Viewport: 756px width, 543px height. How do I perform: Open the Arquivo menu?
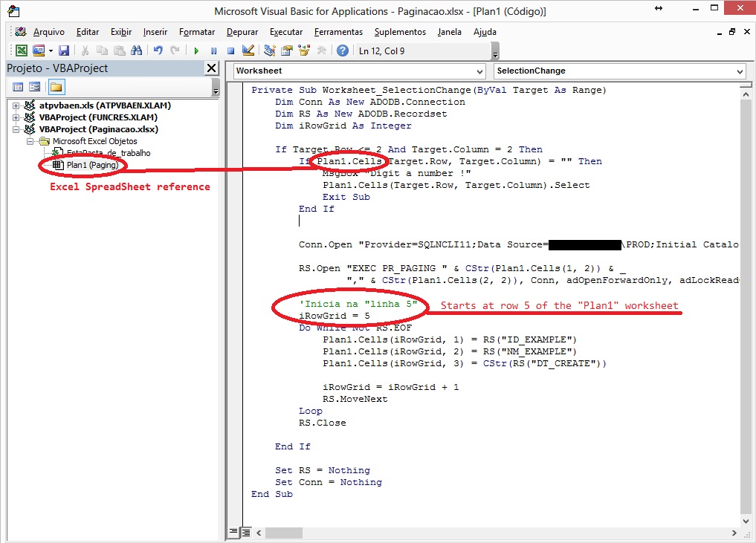[x=49, y=32]
